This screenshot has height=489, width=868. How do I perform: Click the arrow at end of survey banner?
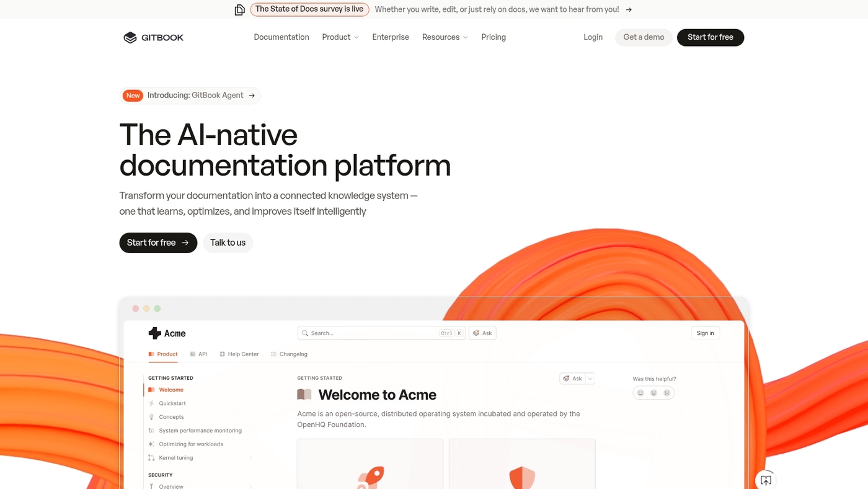coord(629,9)
